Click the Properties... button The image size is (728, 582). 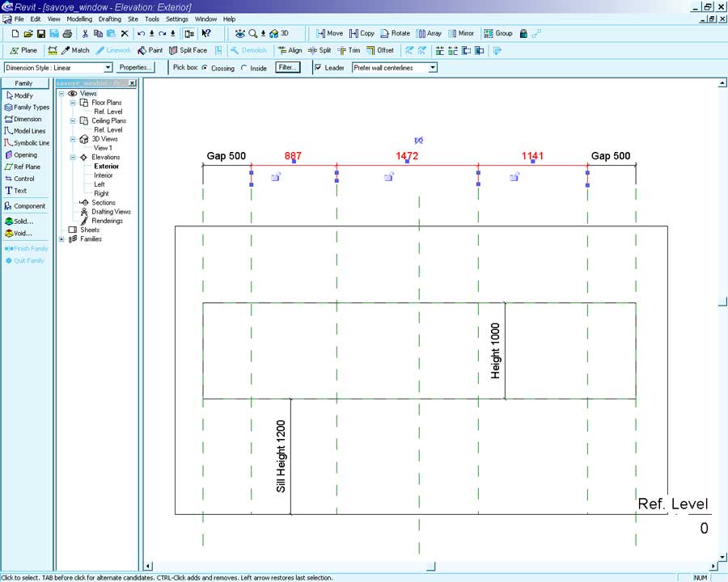(135, 68)
